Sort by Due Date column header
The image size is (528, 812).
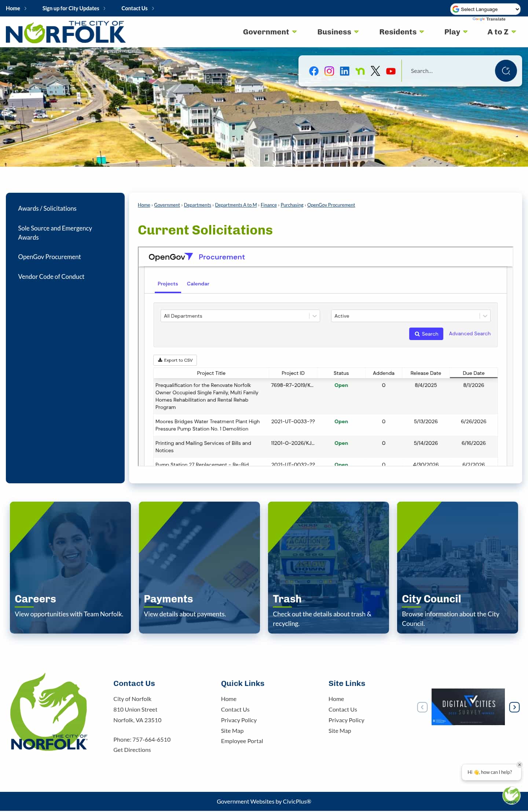coord(473,373)
